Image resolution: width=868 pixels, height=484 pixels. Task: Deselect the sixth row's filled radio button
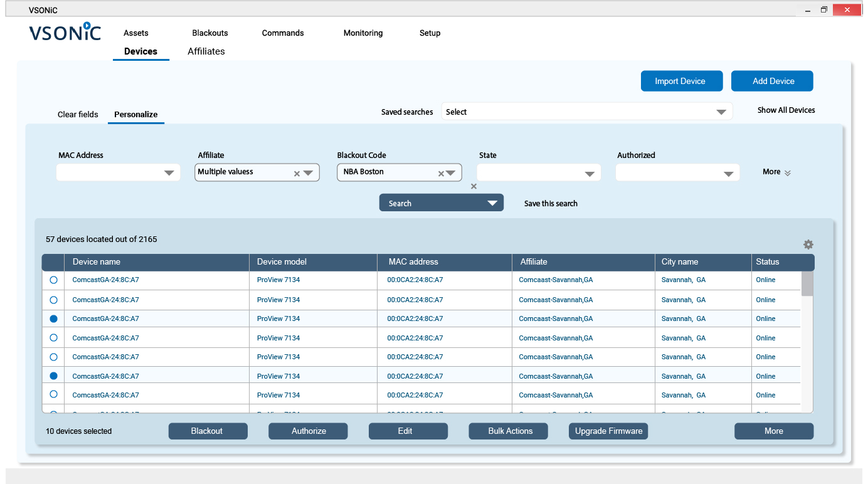click(x=53, y=376)
